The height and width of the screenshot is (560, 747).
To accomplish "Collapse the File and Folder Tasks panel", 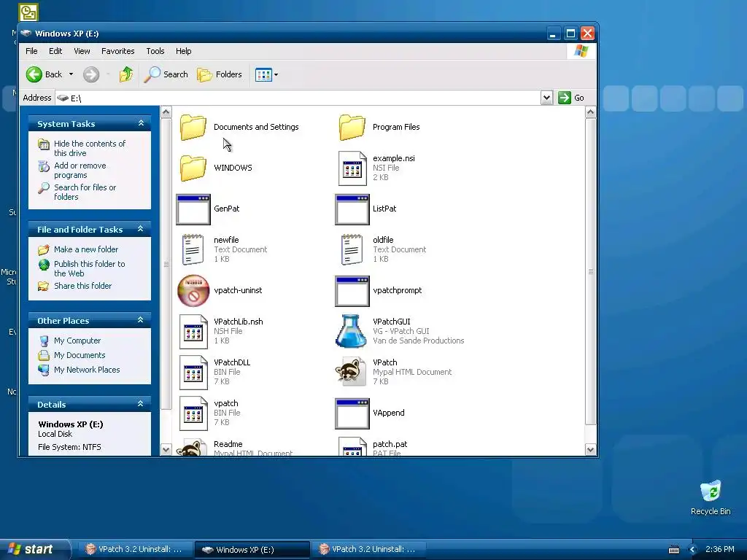I will 141,229.
